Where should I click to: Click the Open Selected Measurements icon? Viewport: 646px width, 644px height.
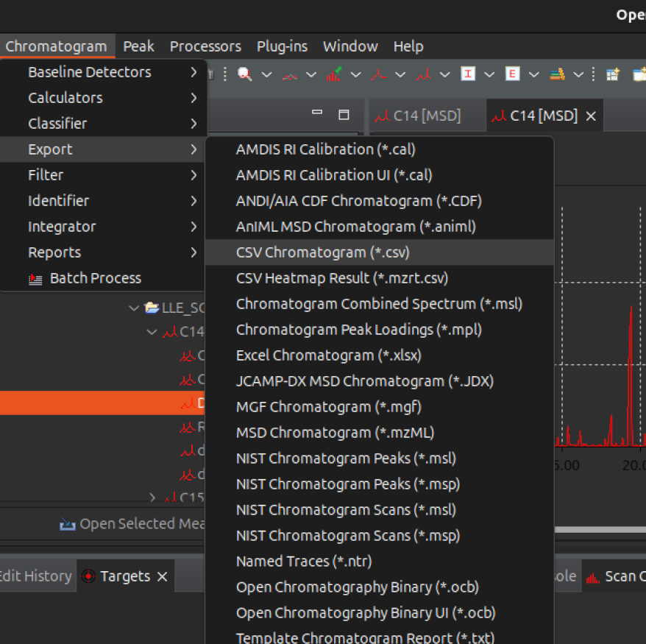click(68, 524)
